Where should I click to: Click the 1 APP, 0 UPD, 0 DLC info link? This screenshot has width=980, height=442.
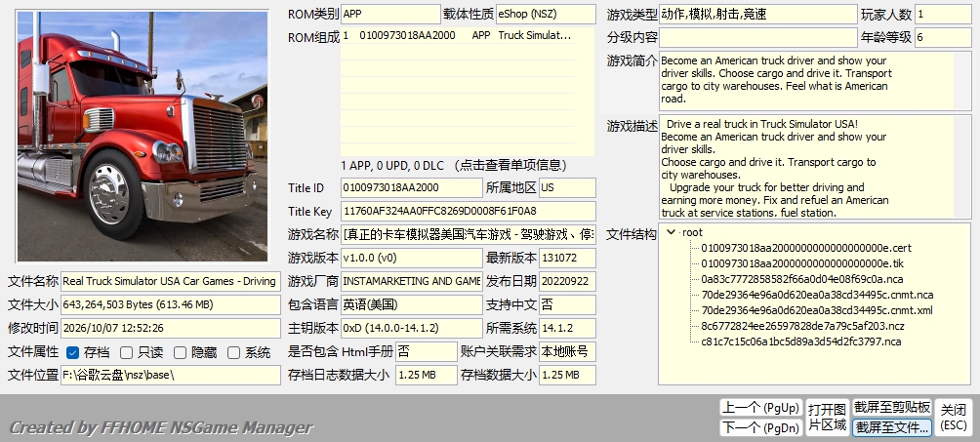pyautogui.click(x=454, y=166)
